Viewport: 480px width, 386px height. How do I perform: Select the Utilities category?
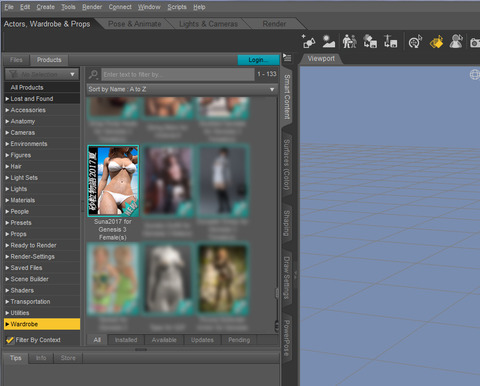tap(42, 313)
